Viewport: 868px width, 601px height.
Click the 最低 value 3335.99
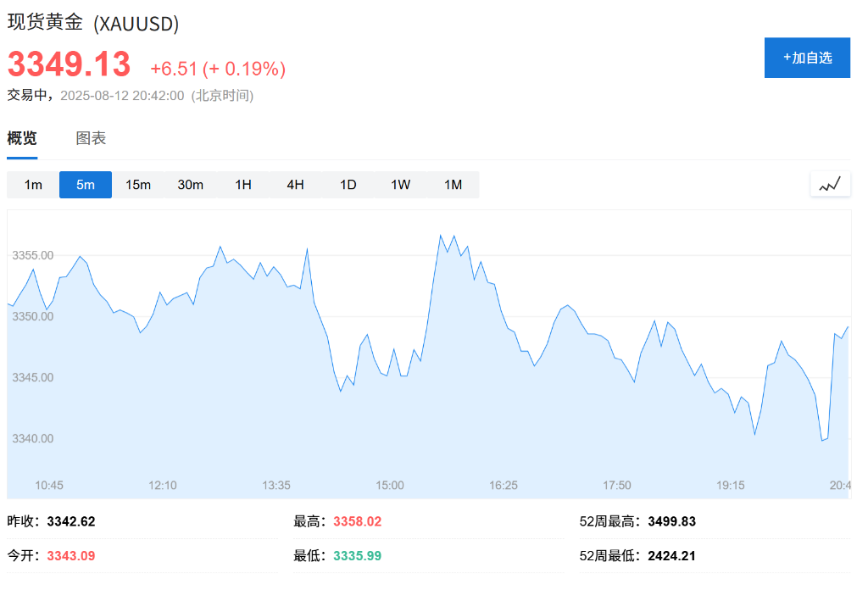click(x=358, y=556)
